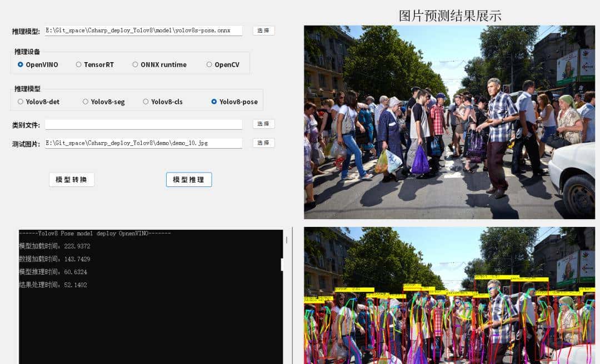Click 选择 next to the inference model path
Viewport: 600px width, 364px height.
[x=263, y=31]
